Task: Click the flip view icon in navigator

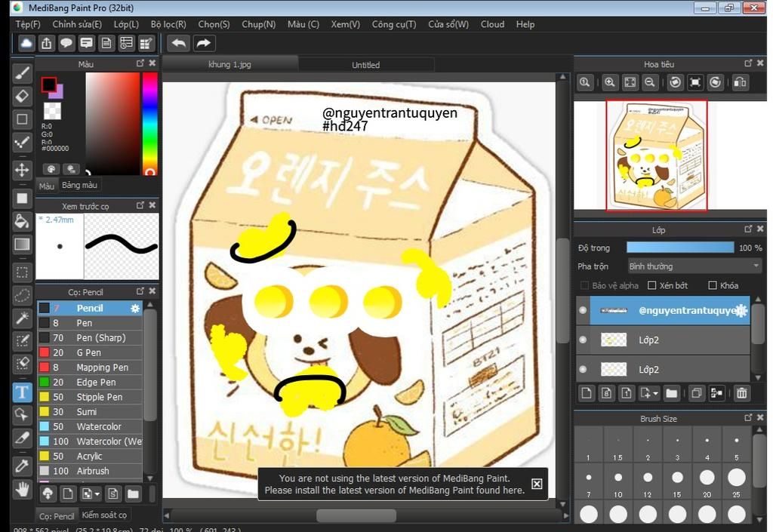Action: pyautogui.click(x=740, y=82)
